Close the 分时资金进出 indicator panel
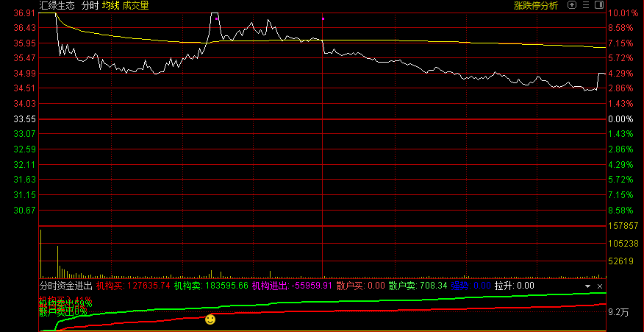Viewport: 644px width, 332px height. point(601,286)
